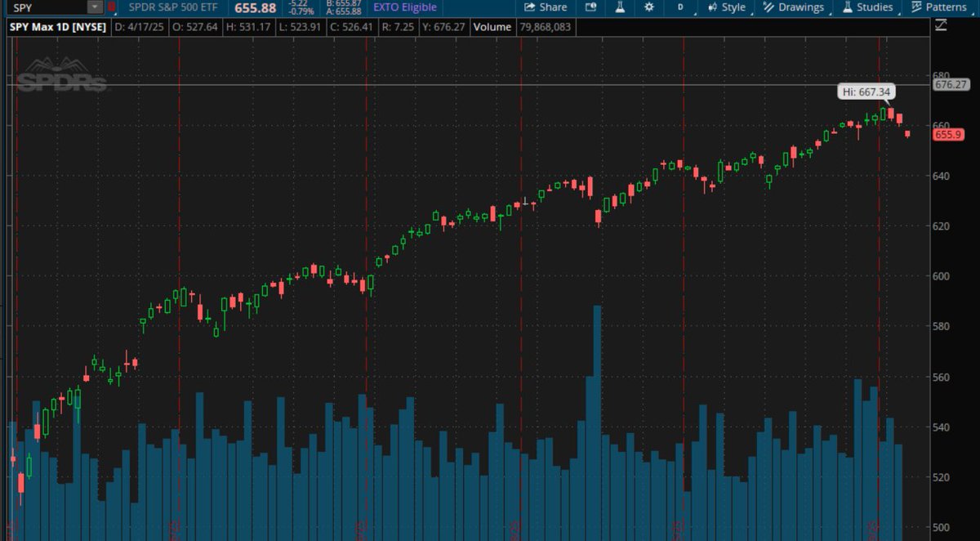This screenshot has height=541, width=980.
Task: Open chart settings gear icon
Action: click(x=649, y=7)
